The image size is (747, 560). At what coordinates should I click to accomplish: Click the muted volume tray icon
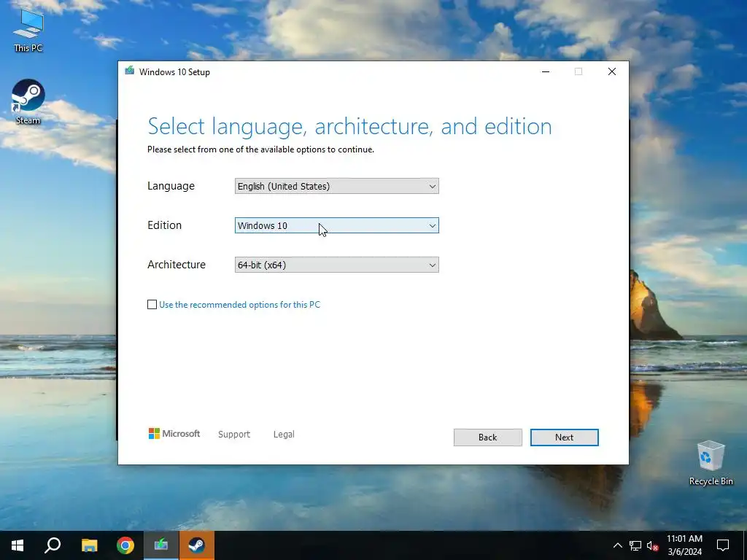coord(653,545)
